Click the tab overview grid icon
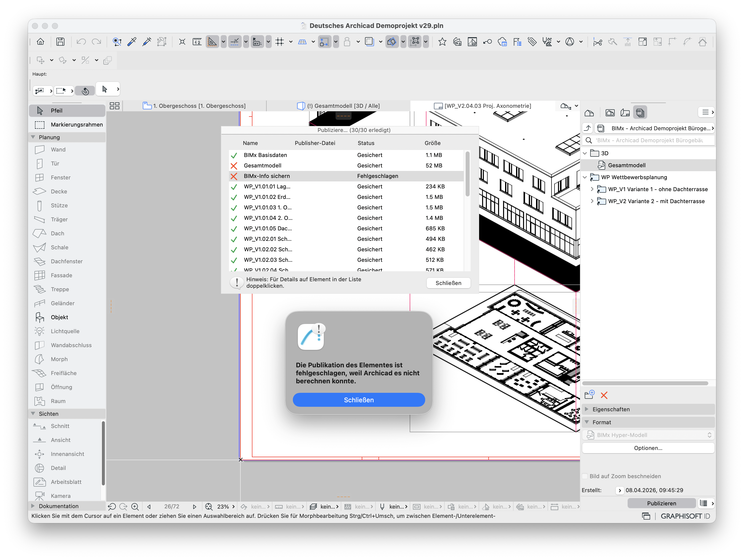 coord(115,106)
